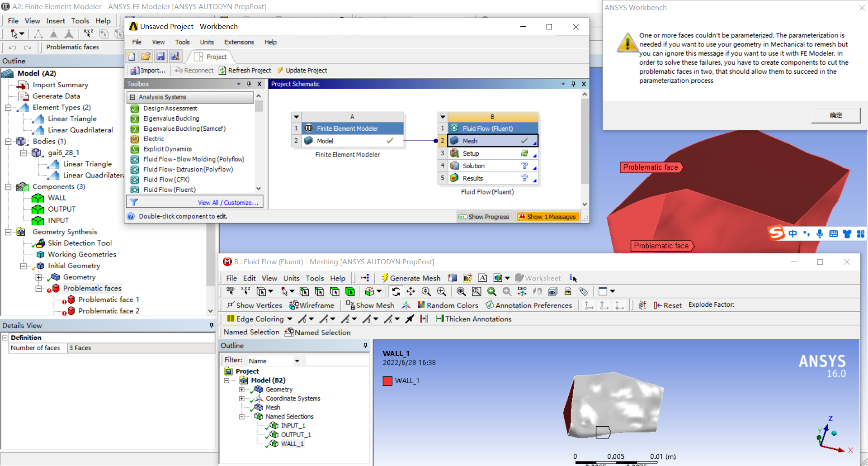
Task: Click the red WALL_1 legend color swatch
Action: [387, 381]
